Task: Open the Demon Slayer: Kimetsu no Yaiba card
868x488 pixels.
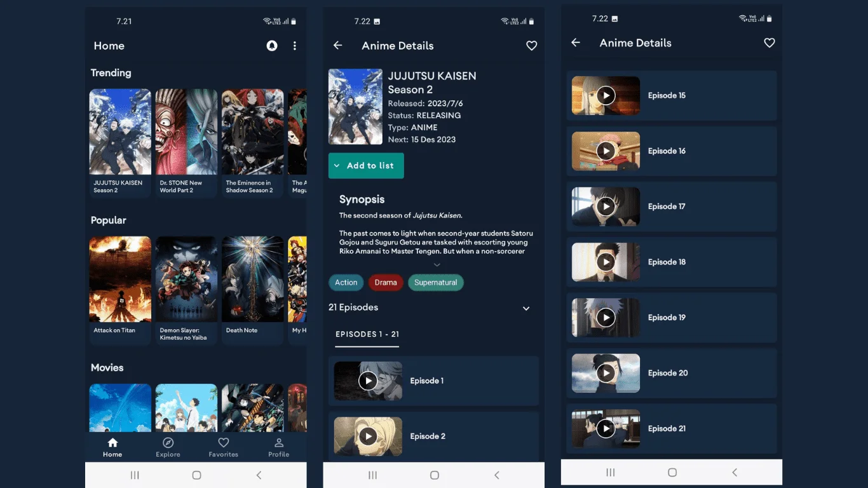Action: pyautogui.click(x=186, y=290)
